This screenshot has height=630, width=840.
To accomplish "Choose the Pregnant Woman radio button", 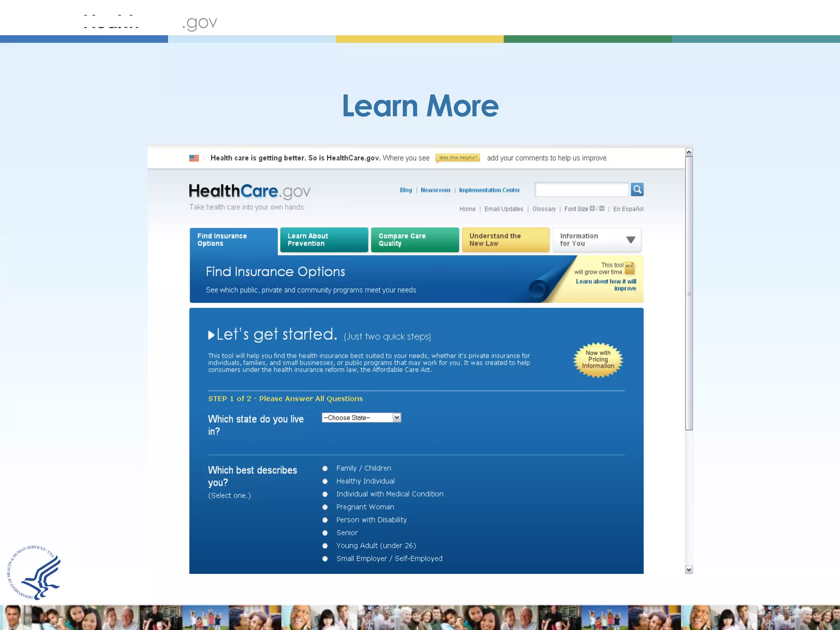I will [x=325, y=507].
